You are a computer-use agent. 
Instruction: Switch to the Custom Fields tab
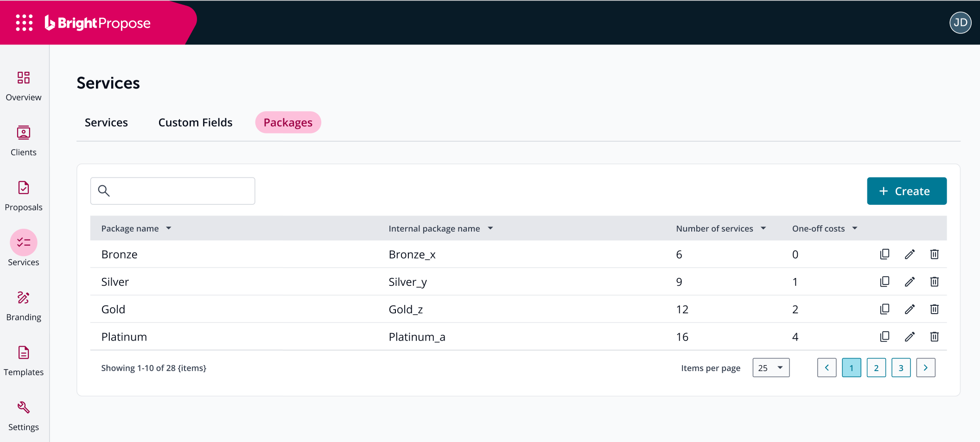click(x=195, y=122)
